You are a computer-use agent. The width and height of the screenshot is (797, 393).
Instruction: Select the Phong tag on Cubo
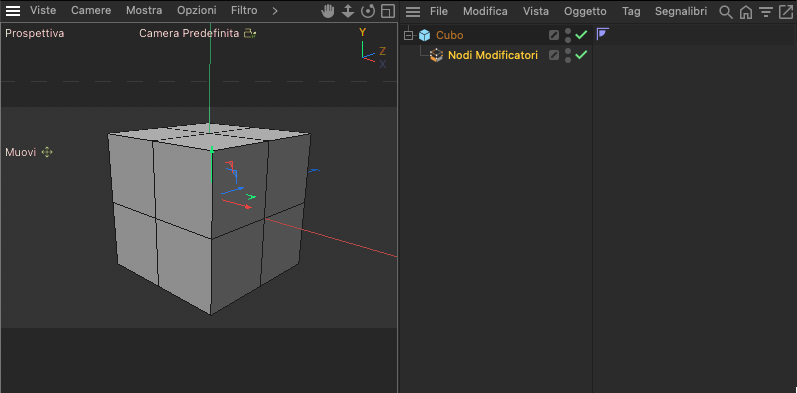coord(603,34)
